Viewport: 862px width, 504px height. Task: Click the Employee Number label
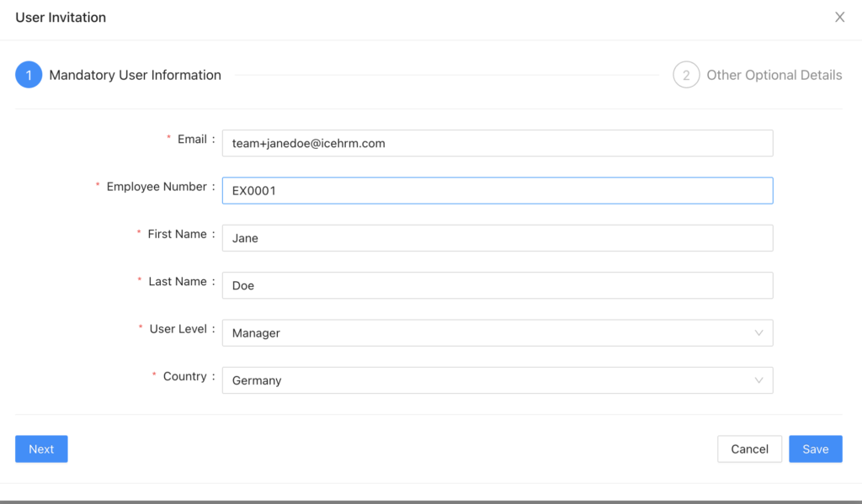pyautogui.click(x=157, y=187)
